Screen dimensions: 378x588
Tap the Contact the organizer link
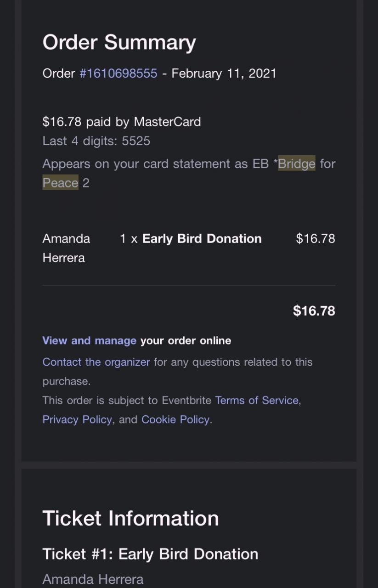point(96,362)
